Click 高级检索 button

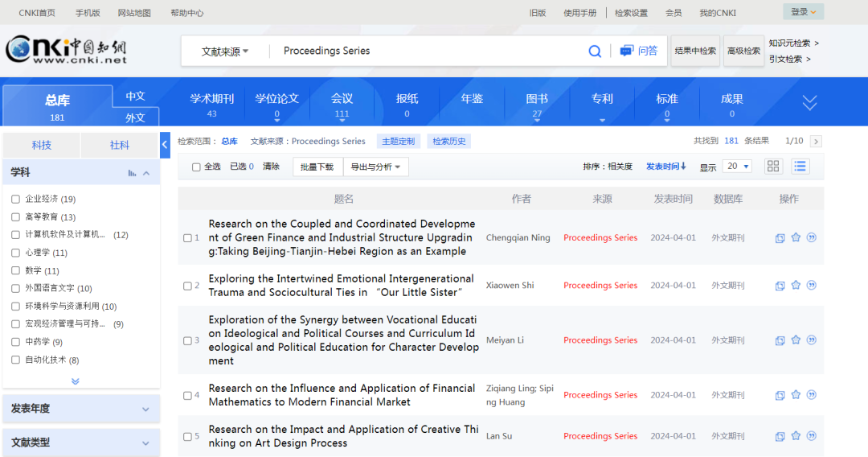pos(743,51)
